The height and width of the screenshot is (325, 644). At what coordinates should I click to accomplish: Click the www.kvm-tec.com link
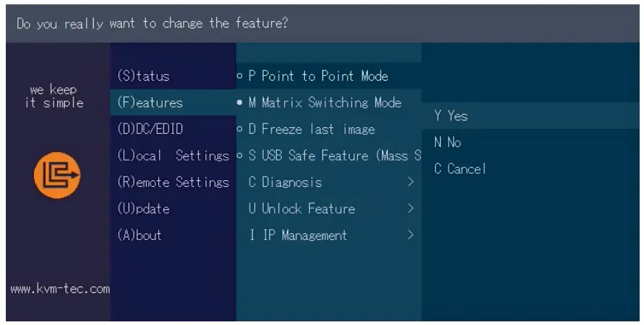59,289
